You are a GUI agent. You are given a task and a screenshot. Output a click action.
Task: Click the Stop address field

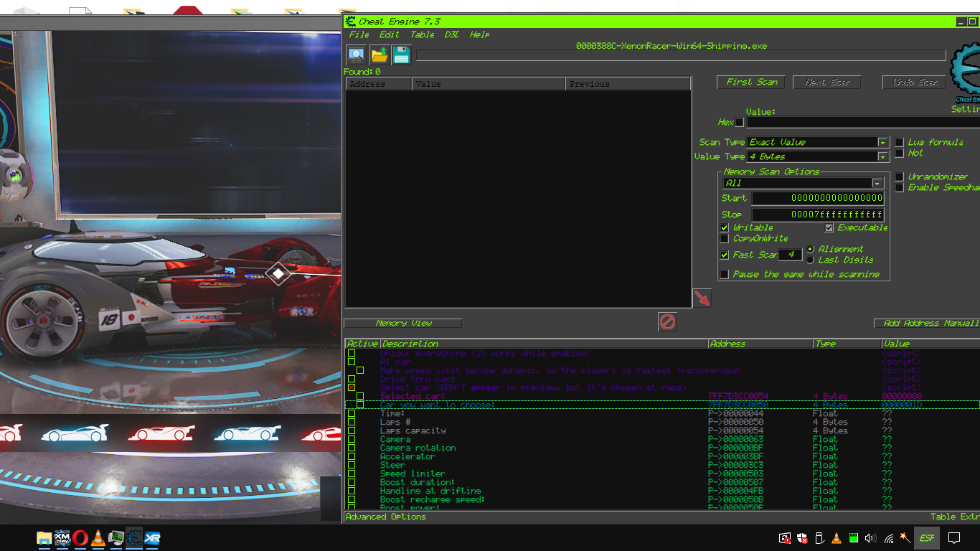(x=818, y=215)
